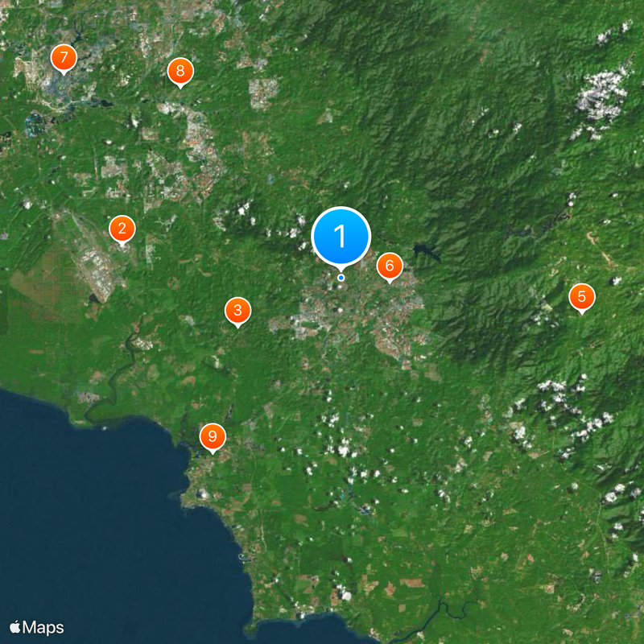Tap the orange map pin numbered 2
644x644 pixels.
point(122,229)
